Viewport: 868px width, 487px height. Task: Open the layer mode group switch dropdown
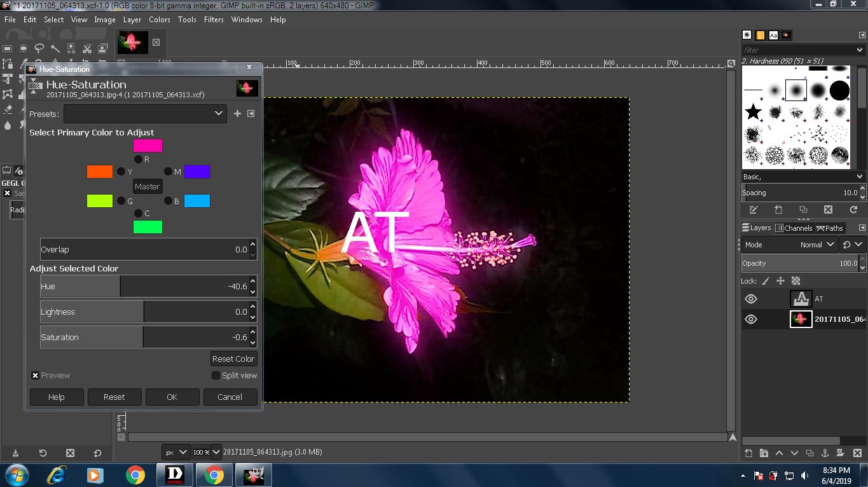tap(853, 245)
